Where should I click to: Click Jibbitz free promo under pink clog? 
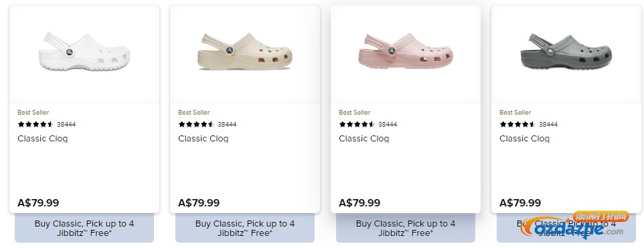(x=406, y=228)
